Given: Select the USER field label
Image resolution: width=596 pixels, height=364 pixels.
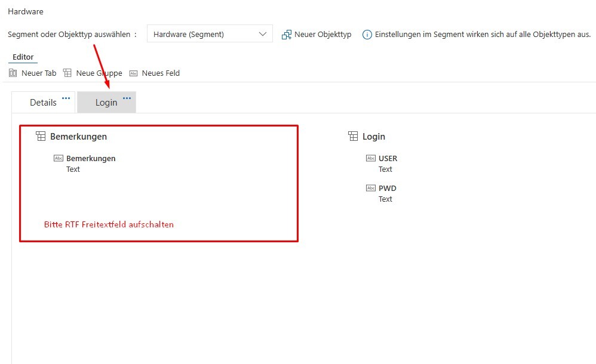Looking at the screenshot, I should coord(388,158).
